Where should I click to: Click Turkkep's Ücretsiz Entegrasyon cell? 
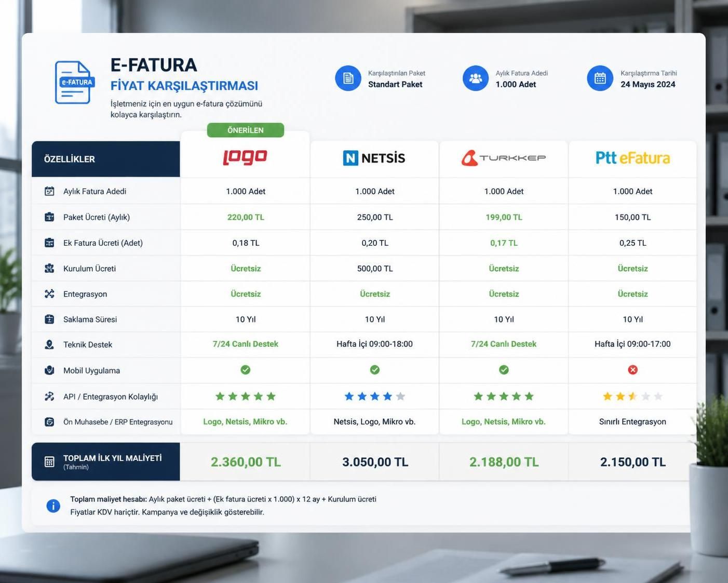coord(504,294)
